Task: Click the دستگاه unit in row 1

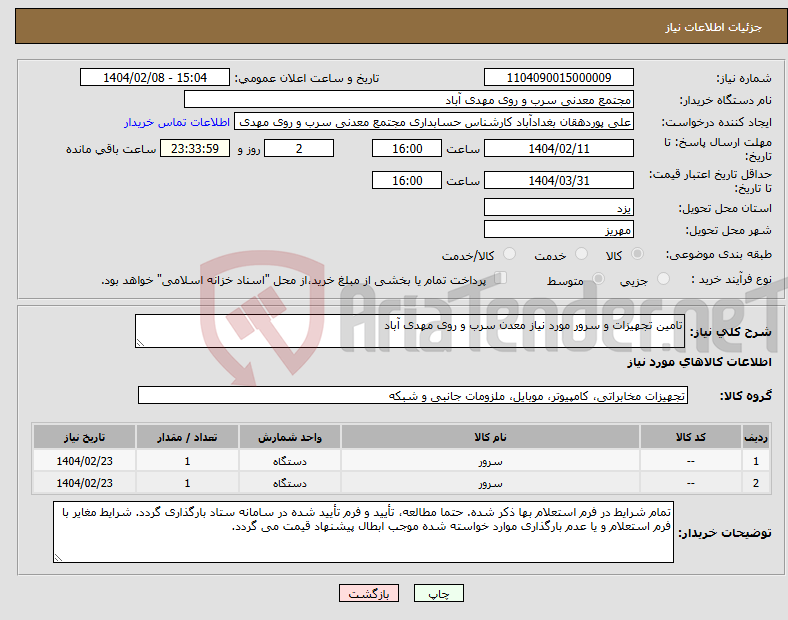Action: tap(290, 461)
